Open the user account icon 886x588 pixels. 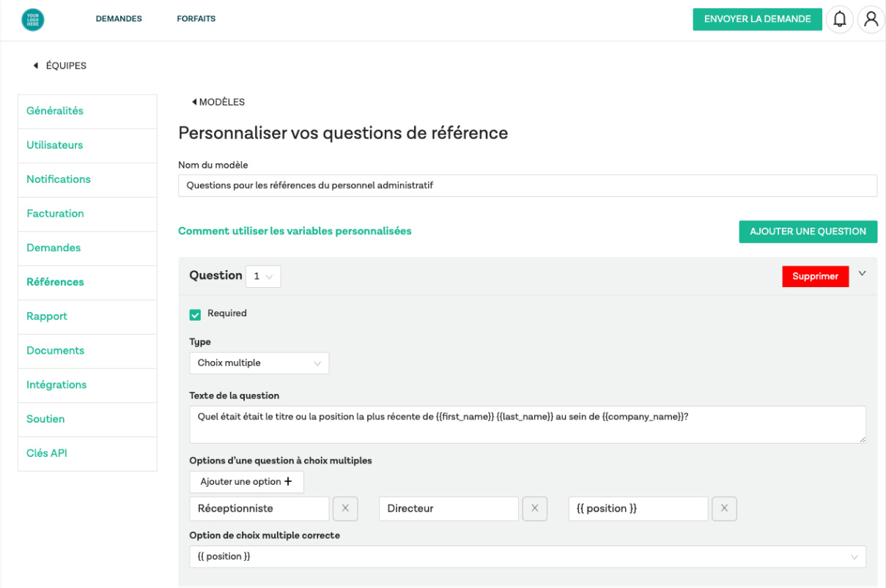pos(871,19)
